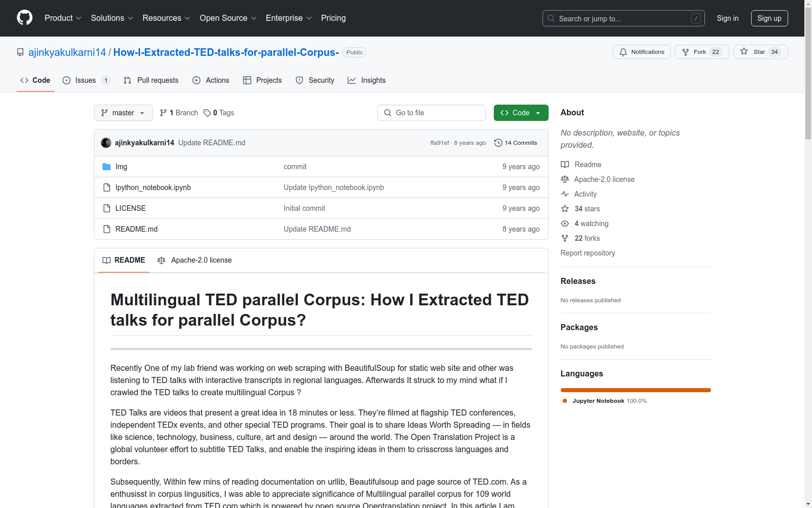Click the eye icon beside 4 watching
812x508 pixels.
click(x=565, y=224)
